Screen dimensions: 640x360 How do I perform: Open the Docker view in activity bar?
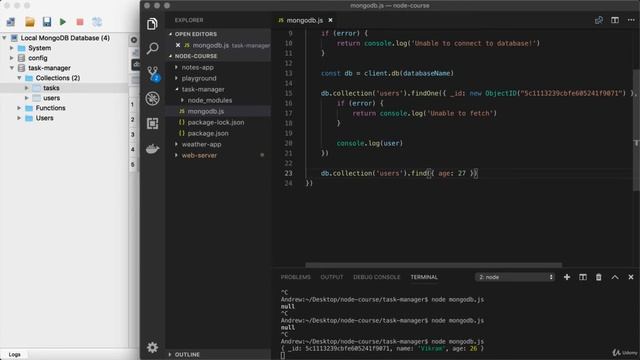pyautogui.click(x=152, y=149)
